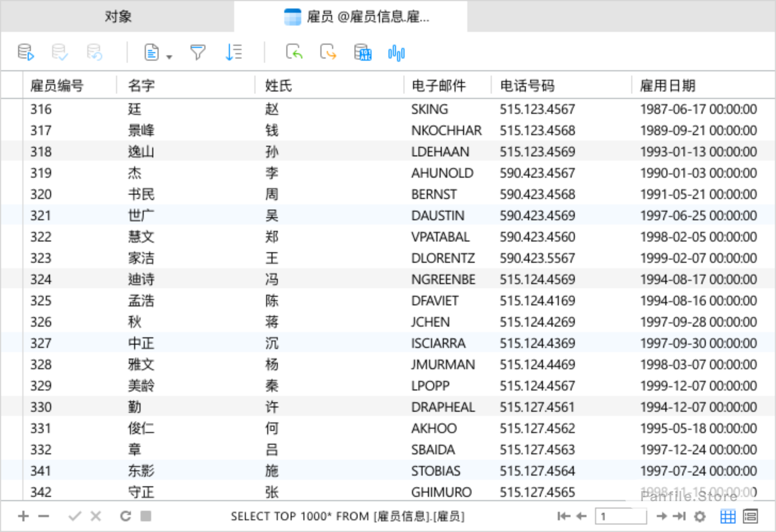Click the Import data icon
This screenshot has height=532, width=776.
294,52
